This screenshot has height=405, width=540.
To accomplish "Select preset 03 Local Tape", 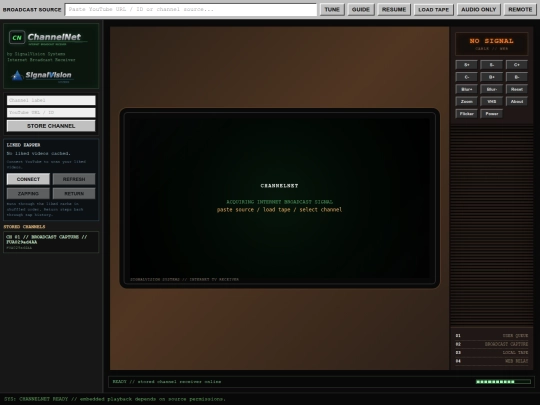I will click(x=491, y=353).
